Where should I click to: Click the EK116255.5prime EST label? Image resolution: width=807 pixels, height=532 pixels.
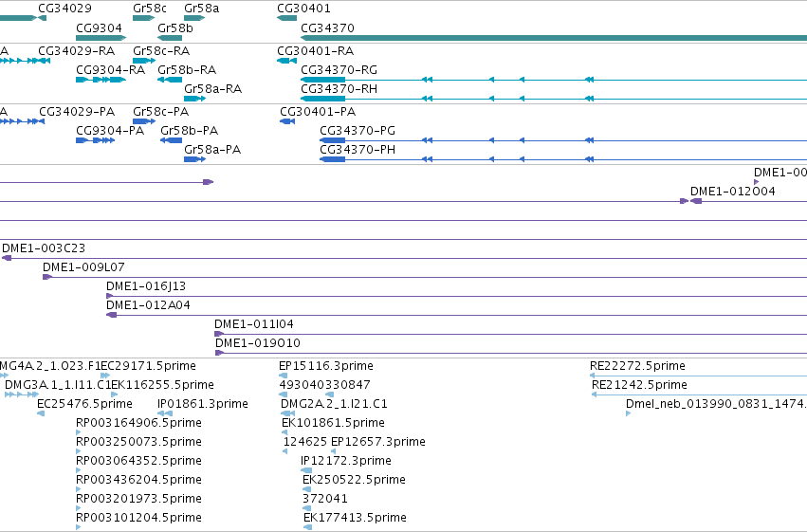pos(163,385)
